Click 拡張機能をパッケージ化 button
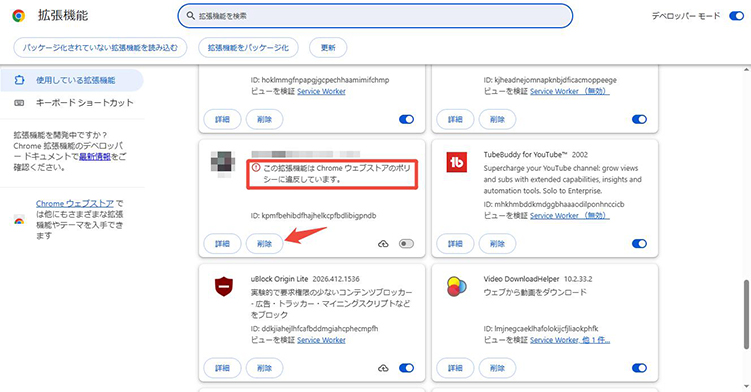 tap(248, 47)
